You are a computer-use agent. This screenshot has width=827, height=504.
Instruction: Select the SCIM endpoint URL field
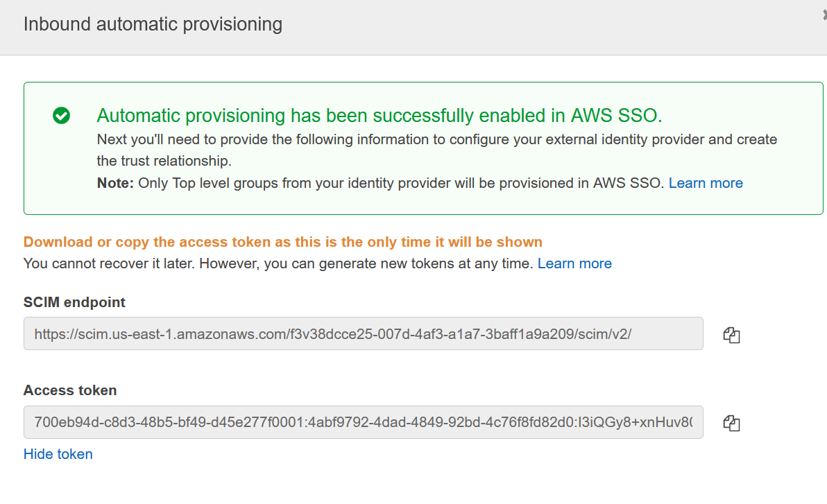click(x=364, y=333)
